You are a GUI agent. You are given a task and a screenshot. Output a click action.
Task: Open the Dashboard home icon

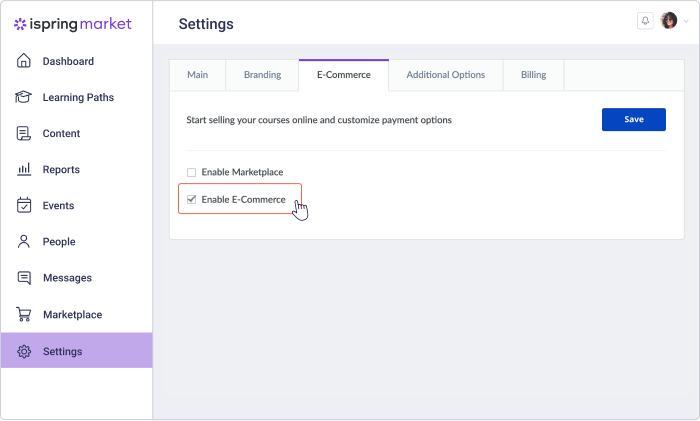coord(24,61)
